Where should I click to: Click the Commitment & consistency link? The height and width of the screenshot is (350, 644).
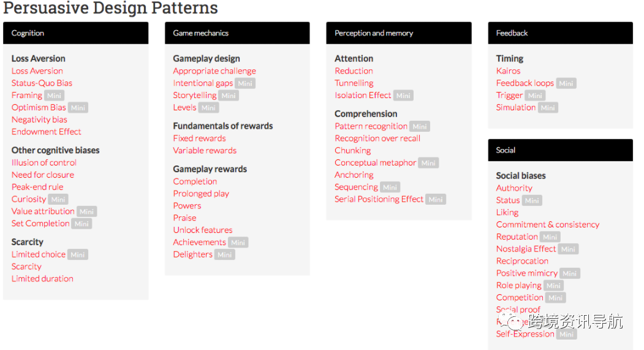coord(547,225)
